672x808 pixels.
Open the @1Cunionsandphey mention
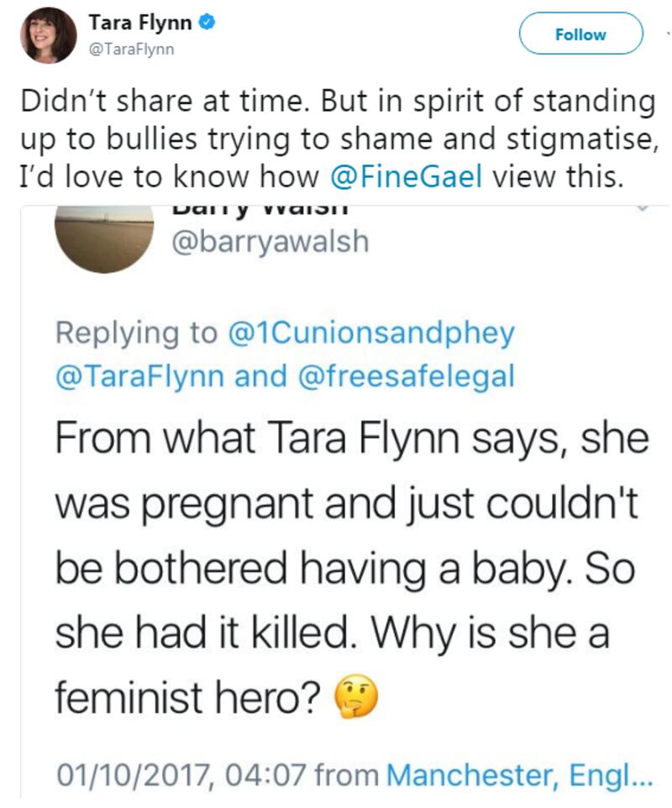pos(369,333)
